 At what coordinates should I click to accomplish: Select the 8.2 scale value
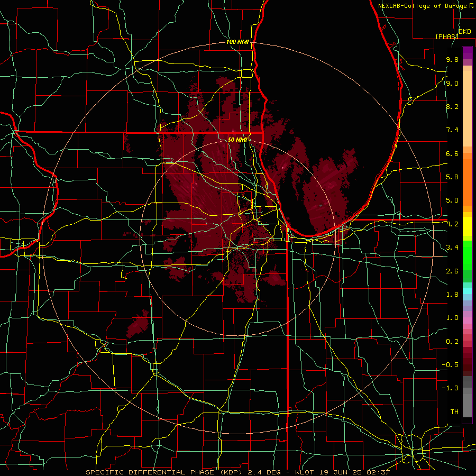(x=452, y=106)
